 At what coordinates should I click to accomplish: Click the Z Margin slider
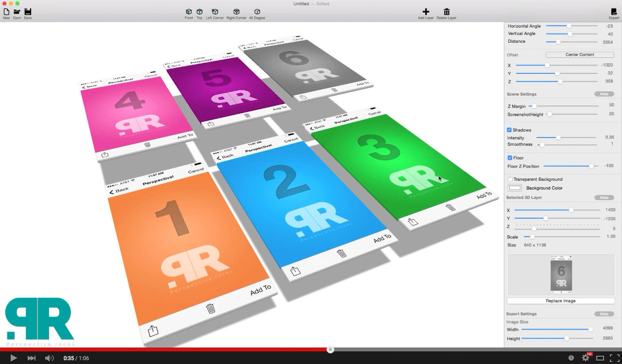[564, 106]
